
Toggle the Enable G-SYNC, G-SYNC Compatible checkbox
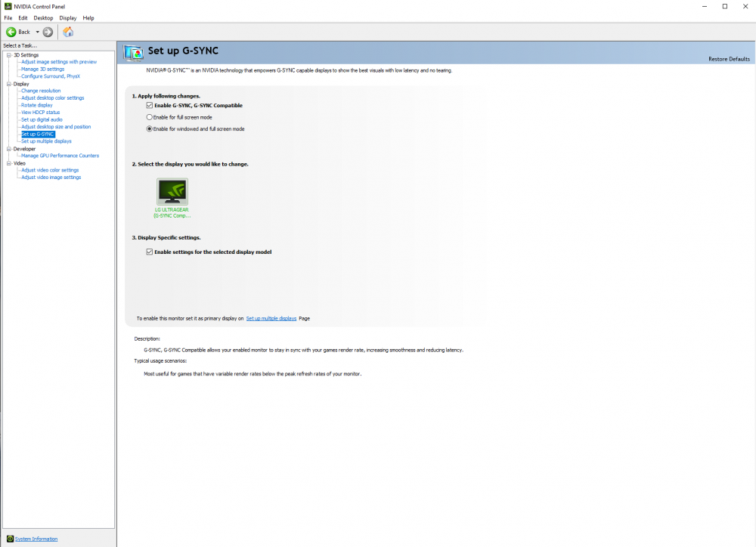click(149, 106)
